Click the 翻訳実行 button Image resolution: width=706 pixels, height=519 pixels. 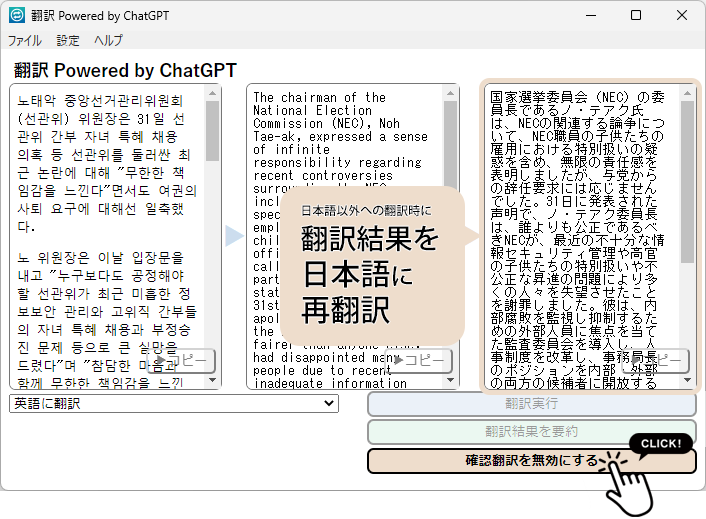(x=532, y=404)
